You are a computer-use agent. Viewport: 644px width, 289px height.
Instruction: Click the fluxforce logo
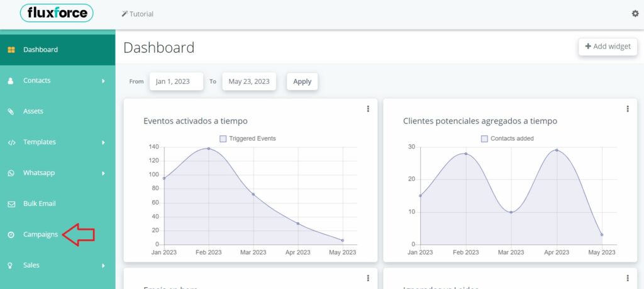click(57, 13)
